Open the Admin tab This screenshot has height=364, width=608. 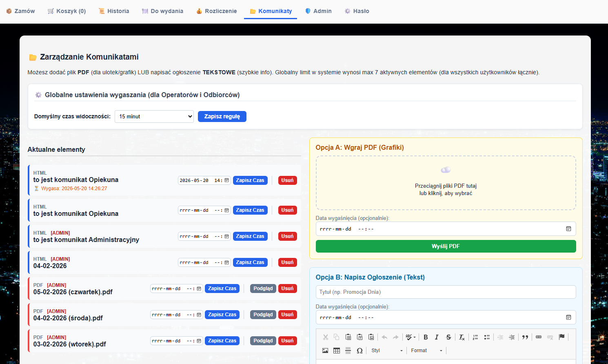pyautogui.click(x=318, y=11)
